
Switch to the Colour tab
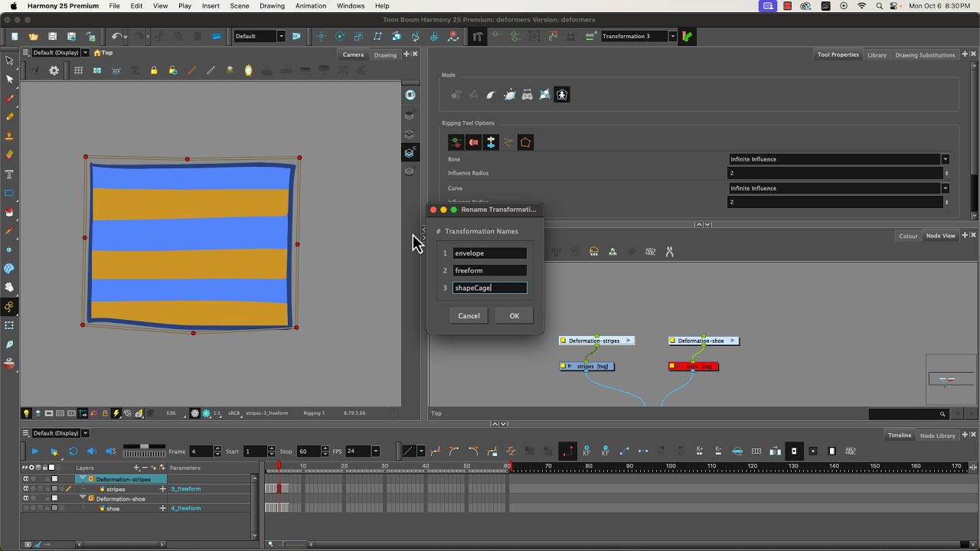(908, 236)
